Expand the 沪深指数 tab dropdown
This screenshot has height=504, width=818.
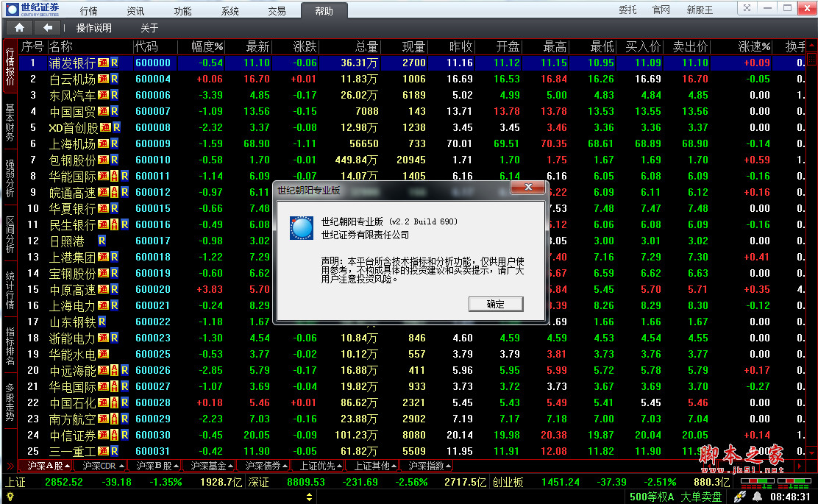(x=447, y=466)
